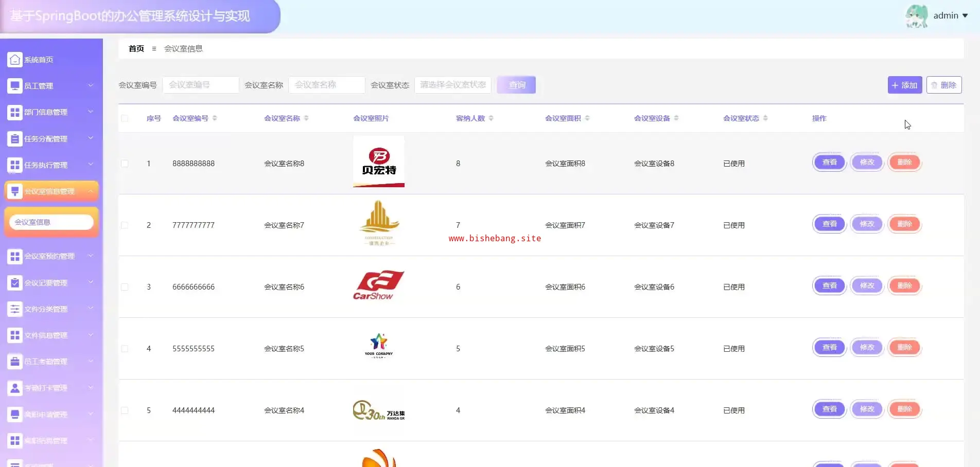Edit 会议室名称7 with 修改 button
Viewport: 980px width, 467px height.
(867, 224)
